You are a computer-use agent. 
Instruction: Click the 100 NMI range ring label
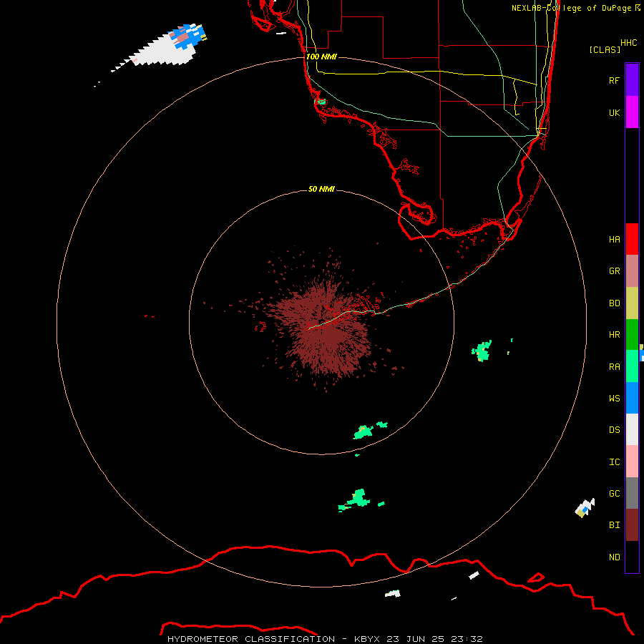321,57
